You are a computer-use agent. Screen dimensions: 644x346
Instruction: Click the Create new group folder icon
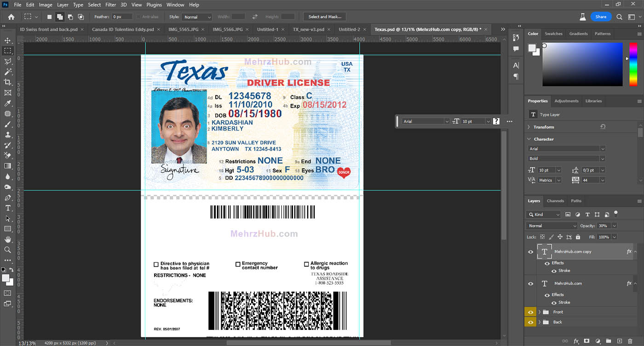(608, 341)
